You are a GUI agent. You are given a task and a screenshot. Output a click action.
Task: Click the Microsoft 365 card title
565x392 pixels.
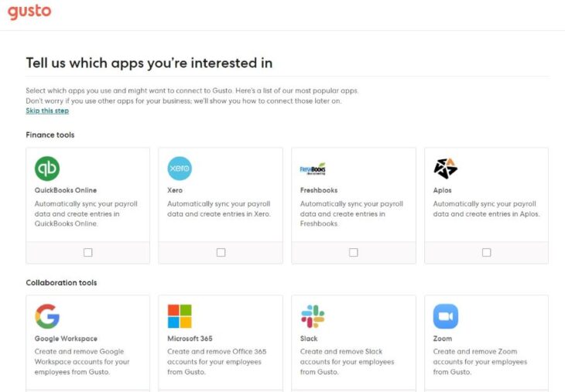(190, 339)
